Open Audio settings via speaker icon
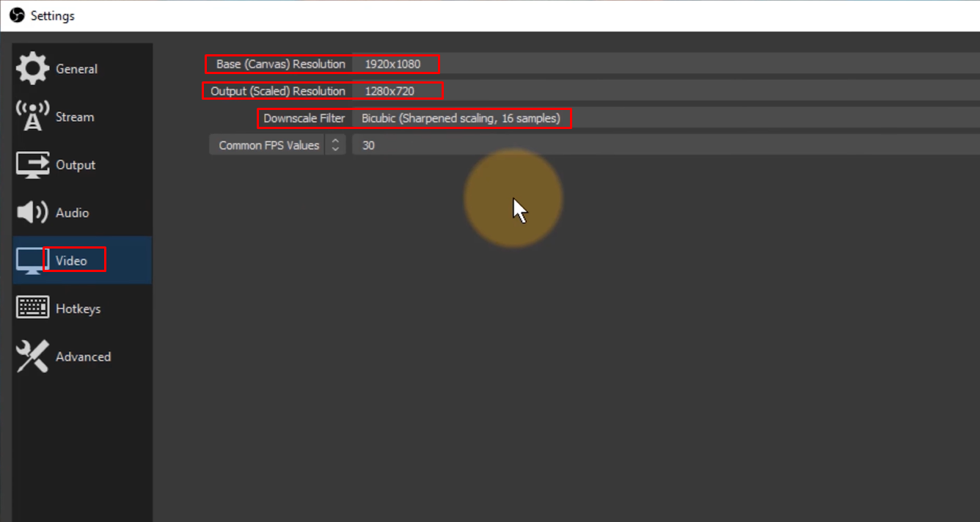 tap(31, 212)
